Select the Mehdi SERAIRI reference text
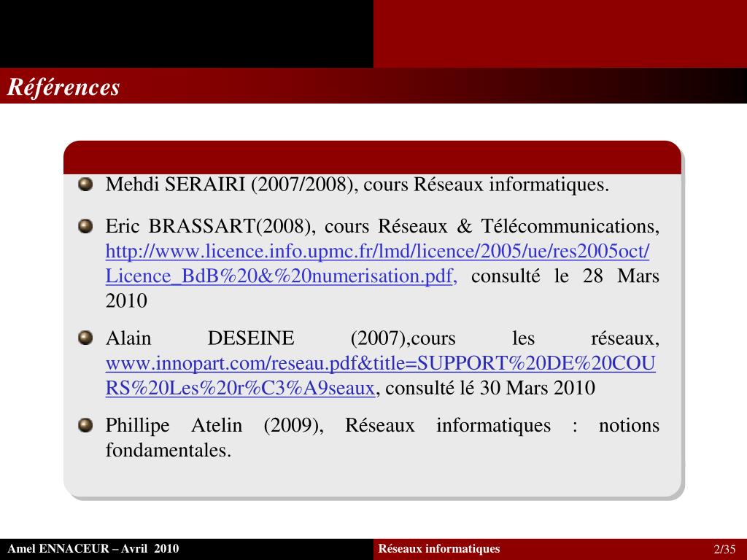The height and width of the screenshot is (560, 747). 357,184
